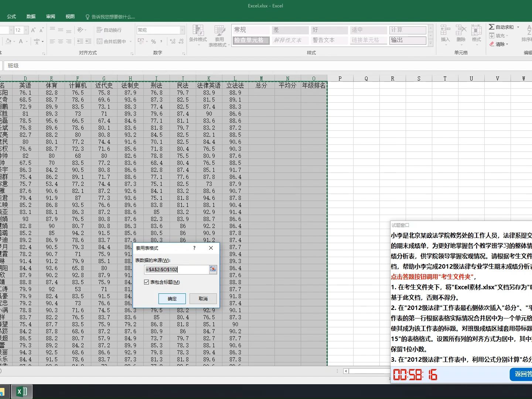Screen dimensions: 532x399
Task: Open the number format 常规 dropdown
Action: pos(182,30)
